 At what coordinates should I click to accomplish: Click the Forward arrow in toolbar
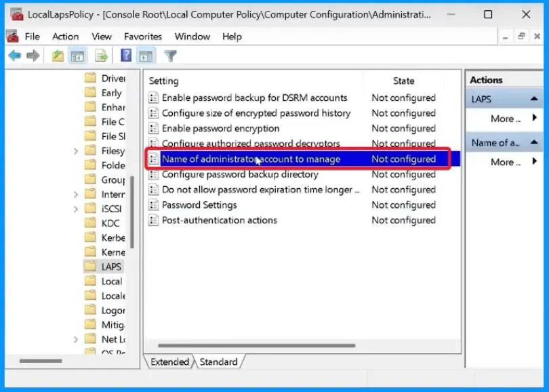coord(33,56)
